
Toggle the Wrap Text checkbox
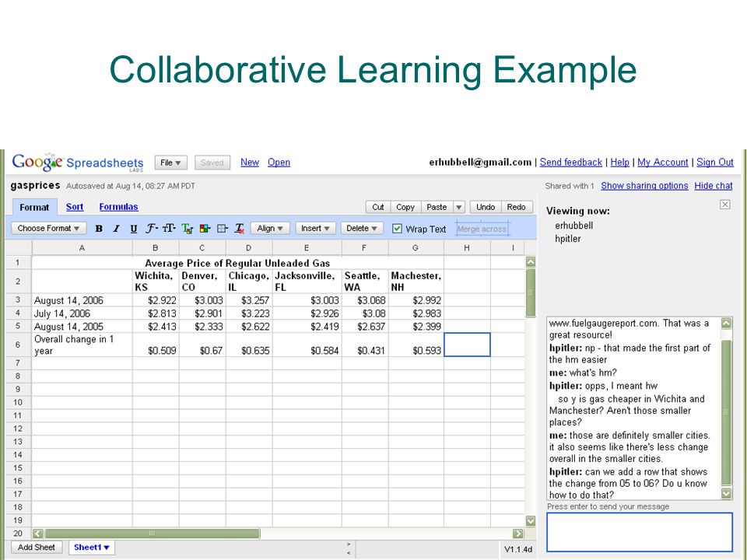[397, 229]
